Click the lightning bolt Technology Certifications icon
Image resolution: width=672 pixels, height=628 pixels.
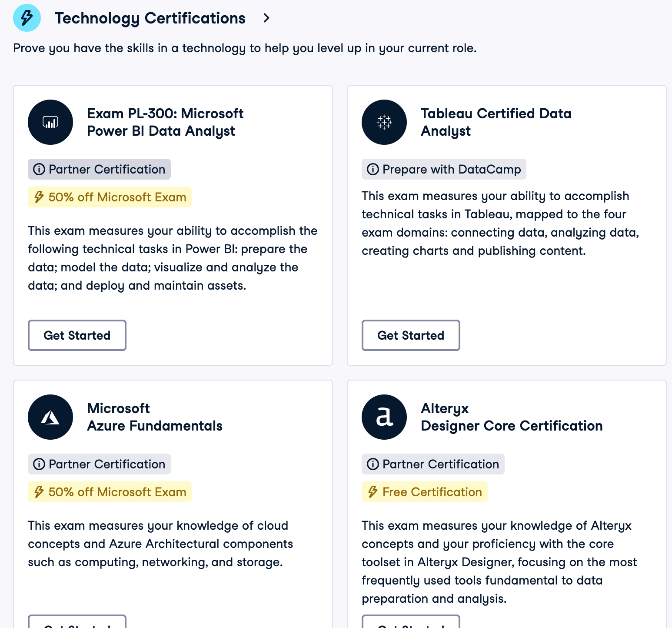point(27,18)
